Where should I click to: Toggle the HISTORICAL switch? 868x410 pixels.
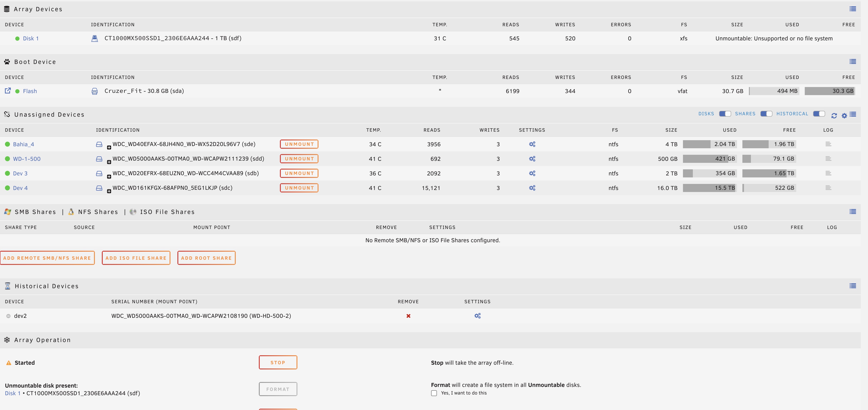(x=819, y=114)
